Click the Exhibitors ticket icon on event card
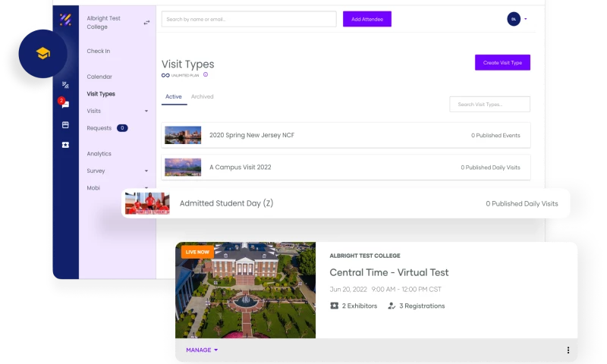The width and height of the screenshot is (607, 364). click(334, 306)
